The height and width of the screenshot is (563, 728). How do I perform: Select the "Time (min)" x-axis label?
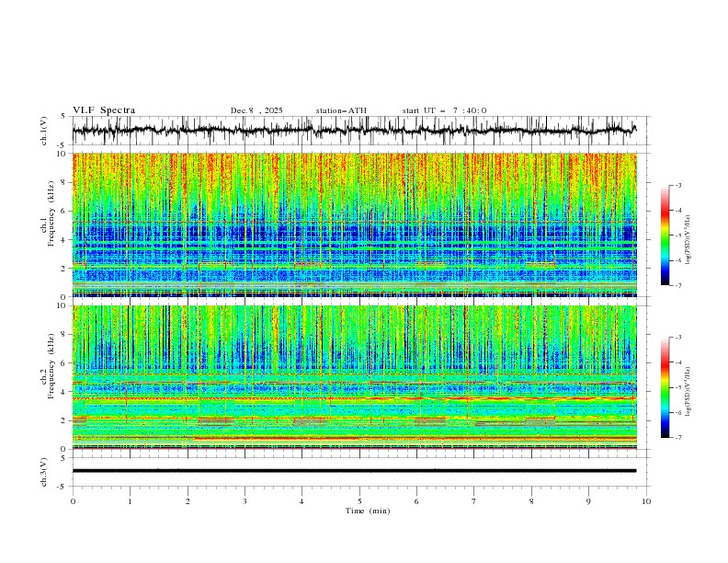(x=368, y=511)
